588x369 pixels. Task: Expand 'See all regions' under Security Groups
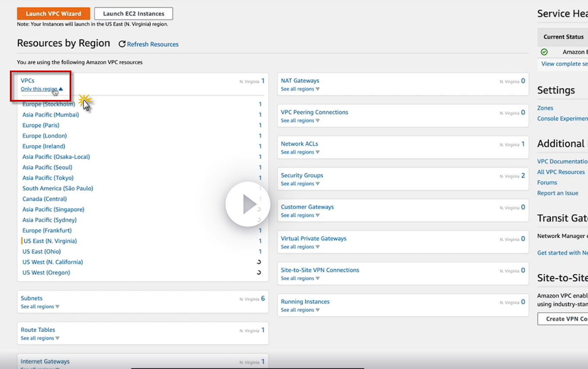[x=300, y=184]
